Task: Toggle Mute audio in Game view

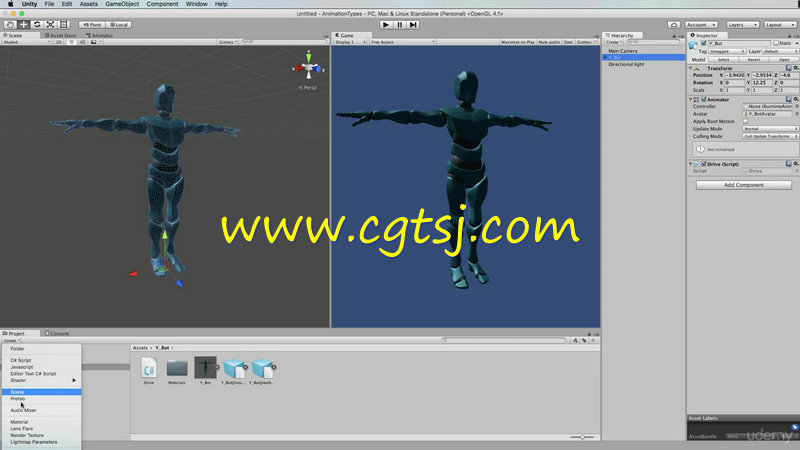Action: (x=549, y=42)
